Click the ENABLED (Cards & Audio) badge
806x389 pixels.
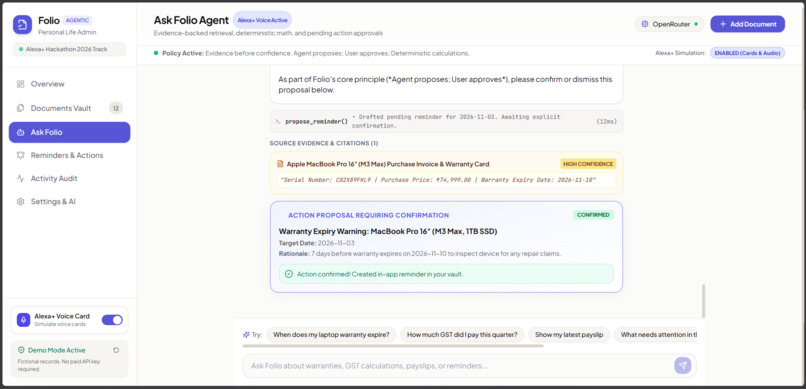[x=747, y=53]
